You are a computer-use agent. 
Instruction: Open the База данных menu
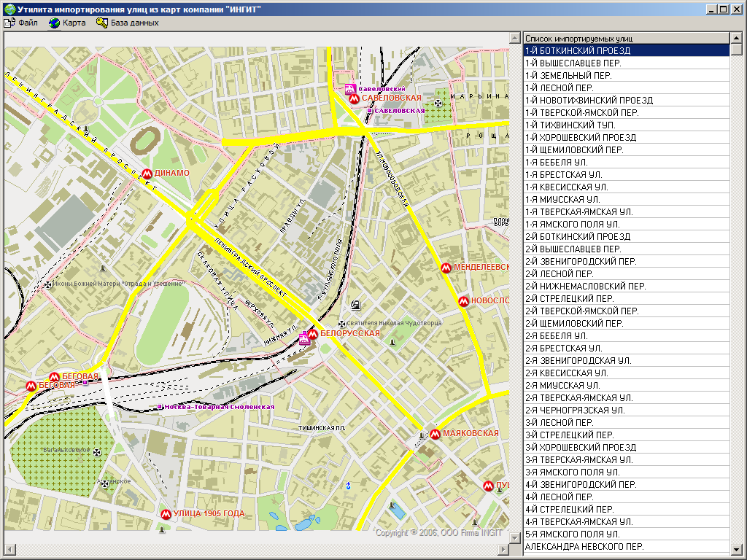(x=128, y=23)
